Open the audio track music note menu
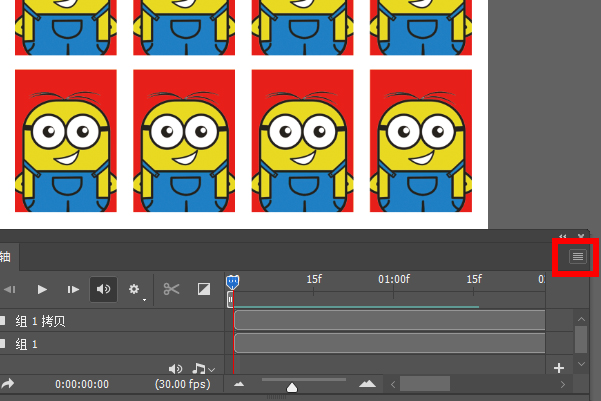 [203, 369]
